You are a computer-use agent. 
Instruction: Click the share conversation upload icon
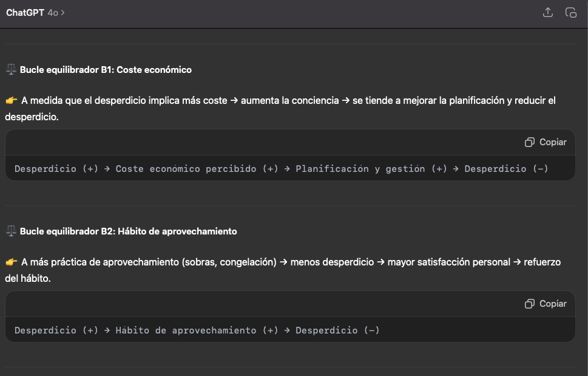click(547, 13)
